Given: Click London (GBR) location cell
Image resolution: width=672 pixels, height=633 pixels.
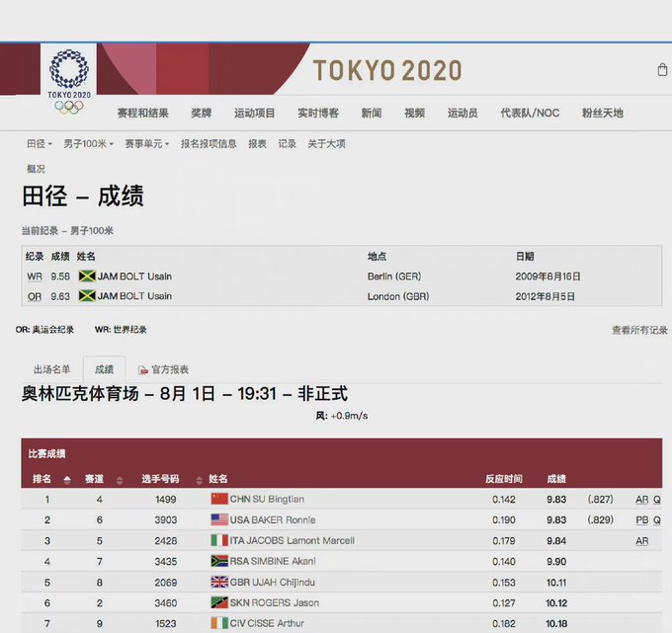Looking at the screenshot, I should tap(398, 296).
